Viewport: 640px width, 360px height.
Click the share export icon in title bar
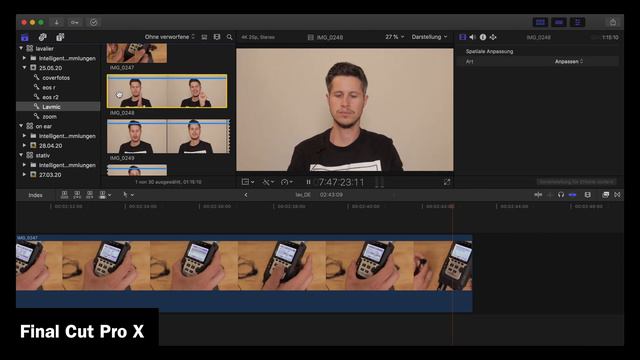[x=613, y=22]
